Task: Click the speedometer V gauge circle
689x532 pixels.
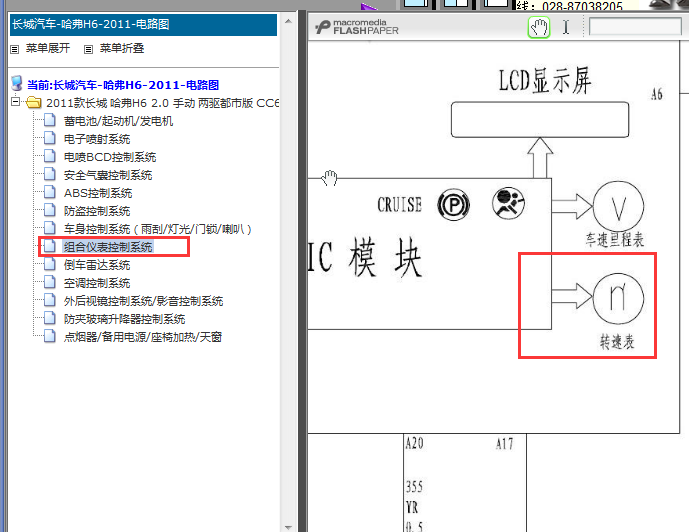Action: 618,207
